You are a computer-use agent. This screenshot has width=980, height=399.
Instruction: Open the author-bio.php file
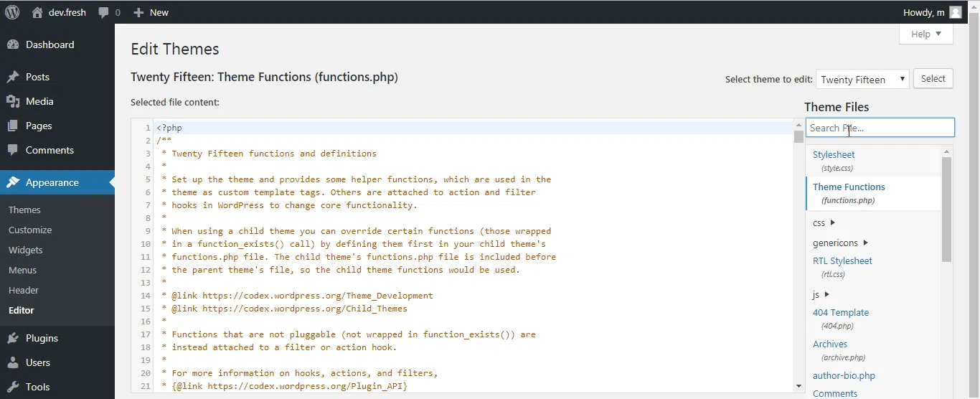pyautogui.click(x=844, y=375)
